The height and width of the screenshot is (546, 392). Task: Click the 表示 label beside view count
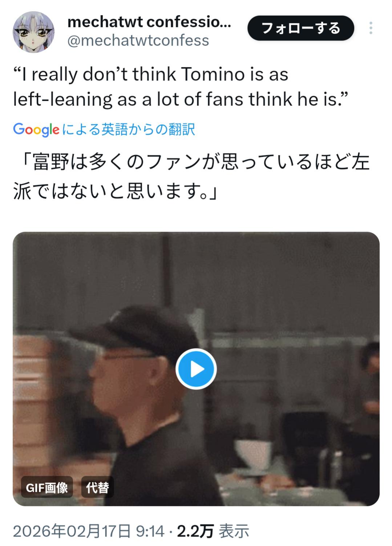click(234, 531)
